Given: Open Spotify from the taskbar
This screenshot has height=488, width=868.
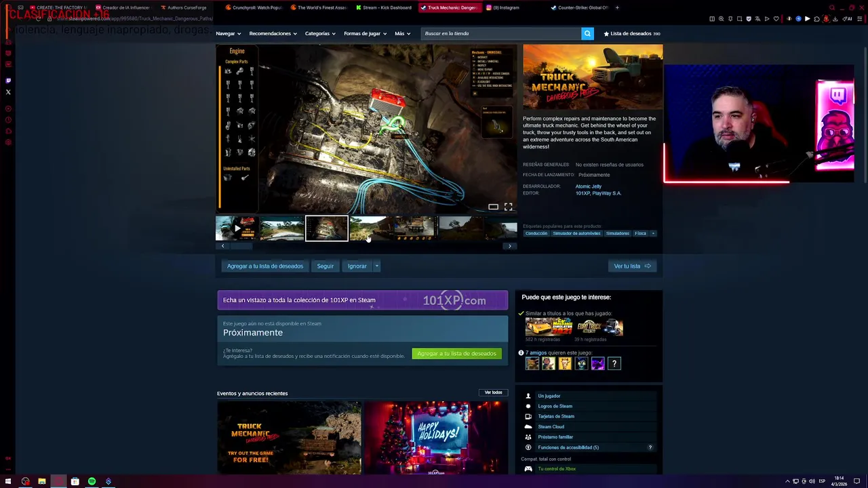Looking at the screenshot, I should 92,481.
